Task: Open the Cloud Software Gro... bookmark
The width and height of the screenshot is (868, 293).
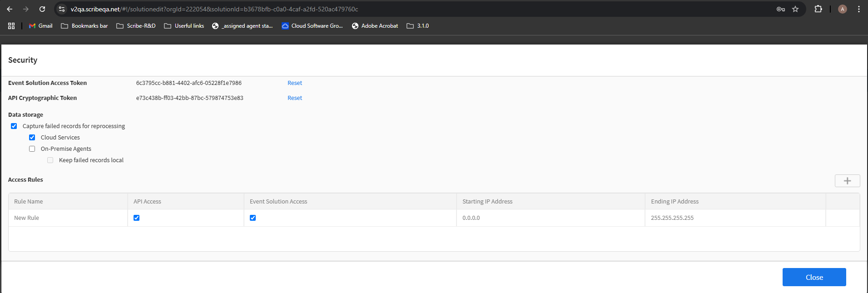Action: point(312,26)
